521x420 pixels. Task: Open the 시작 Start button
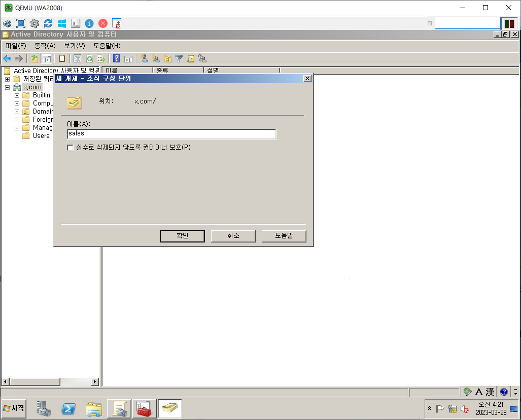(x=14, y=408)
